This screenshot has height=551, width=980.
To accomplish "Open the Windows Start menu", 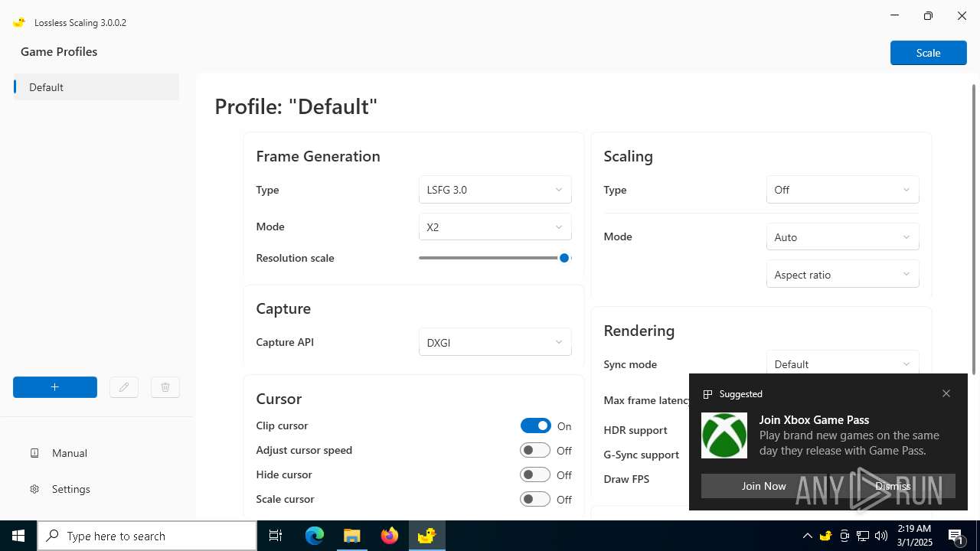I will [18, 536].
